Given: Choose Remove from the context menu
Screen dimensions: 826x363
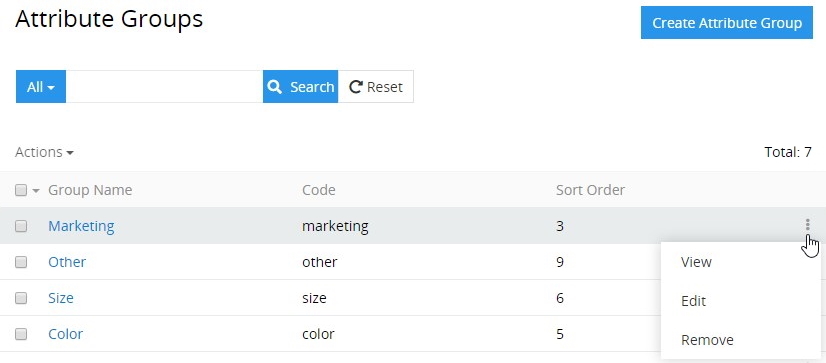Looking at the screenshot, I should [x=707, y=340].
